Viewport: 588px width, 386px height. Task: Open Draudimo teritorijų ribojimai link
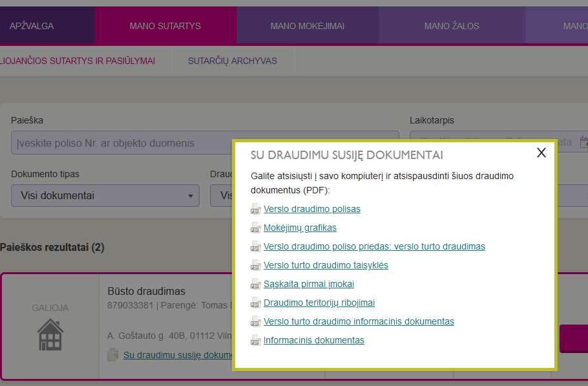click(x=319, y=303)
